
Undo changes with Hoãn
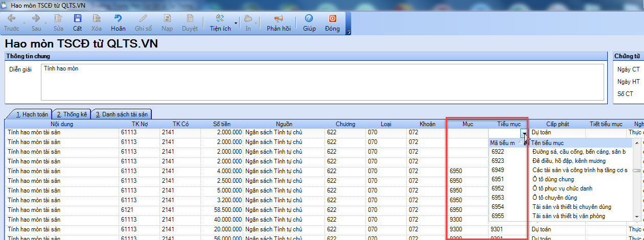[118, 22]
